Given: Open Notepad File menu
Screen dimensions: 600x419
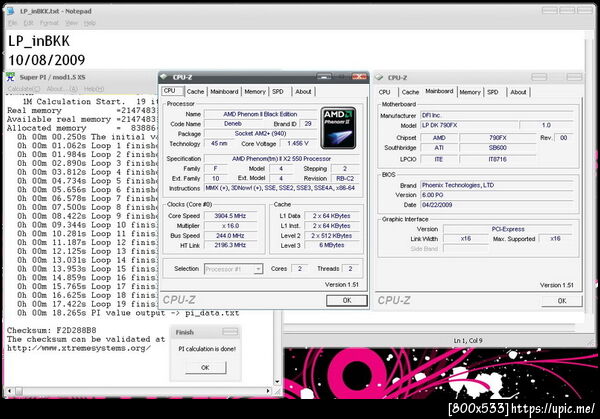Looking at the screenshot, I should [13, 23].
